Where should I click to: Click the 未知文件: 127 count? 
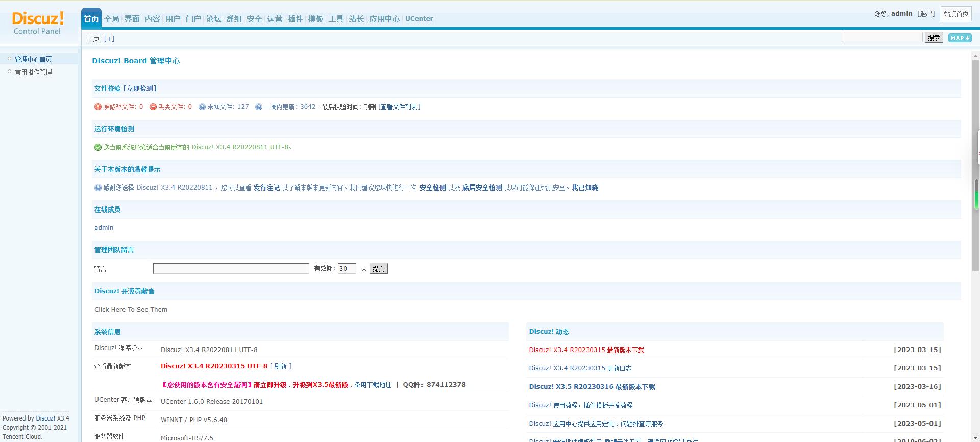(x=228, y=107)
